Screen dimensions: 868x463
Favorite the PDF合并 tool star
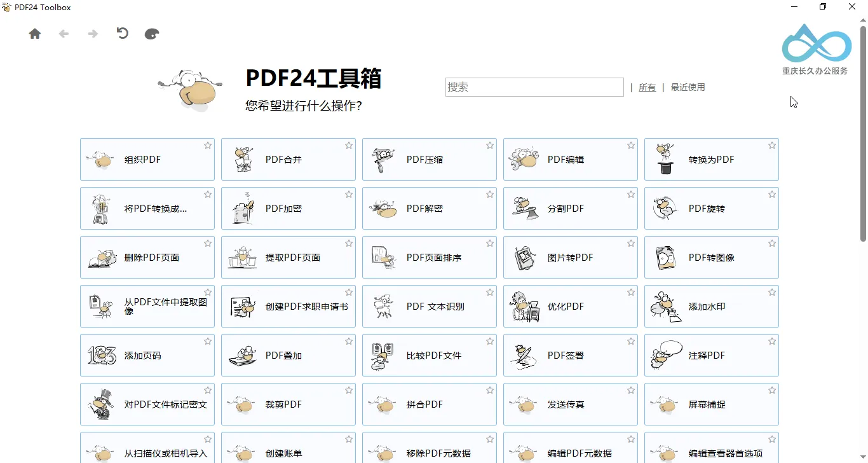349,146
